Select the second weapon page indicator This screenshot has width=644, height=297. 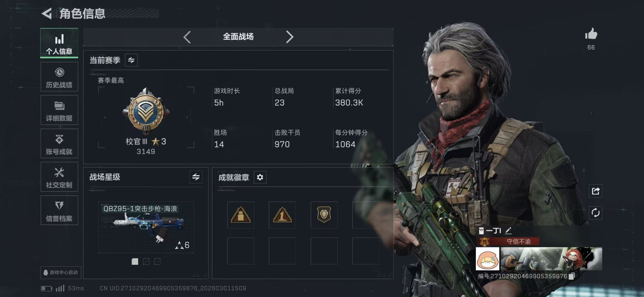click(x=146, y=261)
